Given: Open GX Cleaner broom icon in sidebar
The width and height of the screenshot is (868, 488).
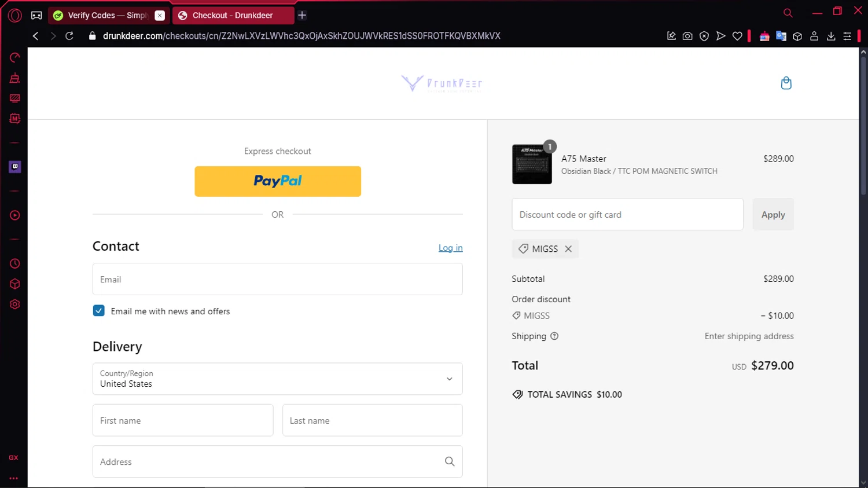Looking at the screenshot, I should click(x=15, y=78).
